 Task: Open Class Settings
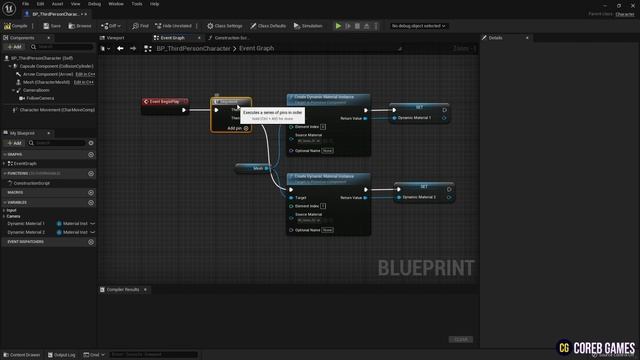pyautogui.click(x=224, y=26)
